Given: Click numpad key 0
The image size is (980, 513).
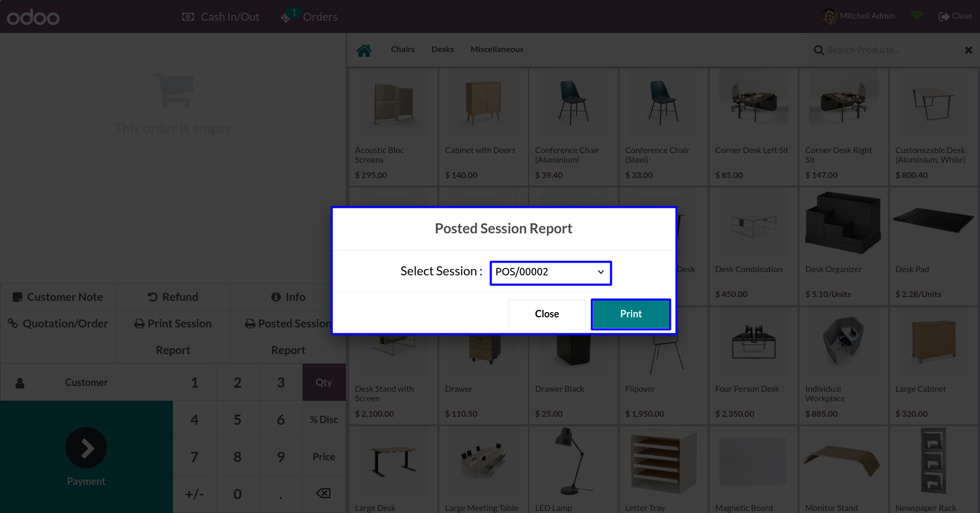Looking at the screenshot, I should click(238, 494).
